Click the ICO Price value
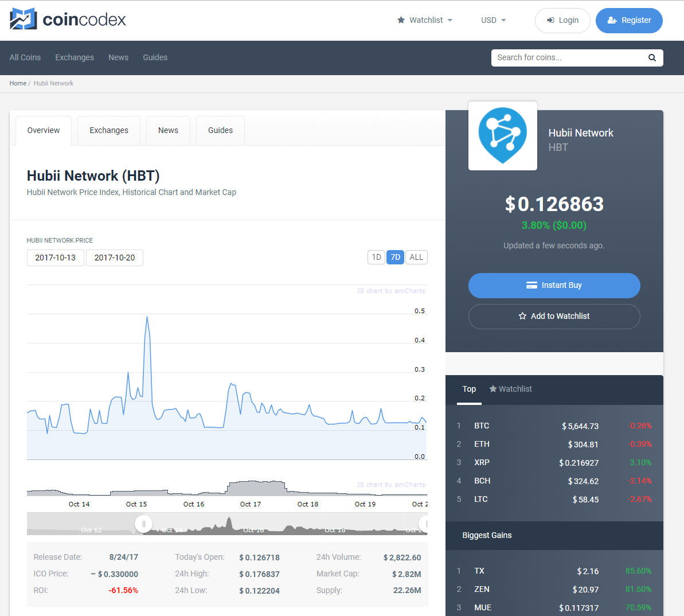The image size is (684, 616). point(114,574)
